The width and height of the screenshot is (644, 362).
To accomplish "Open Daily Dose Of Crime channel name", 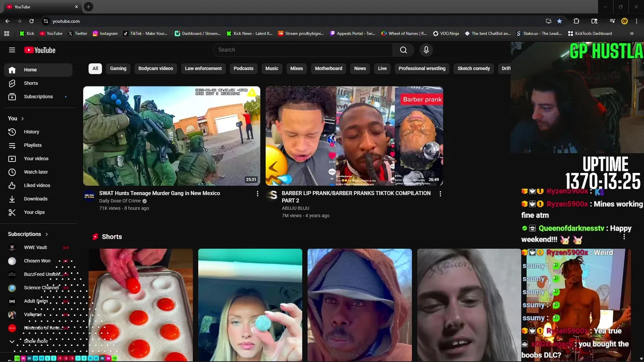I will click(x=120, y=201).
